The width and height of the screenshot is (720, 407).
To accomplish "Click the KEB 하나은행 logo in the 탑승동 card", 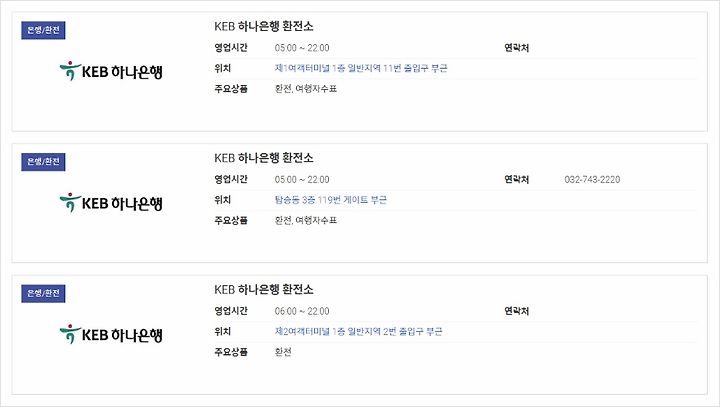I will [x=111, y=203].
